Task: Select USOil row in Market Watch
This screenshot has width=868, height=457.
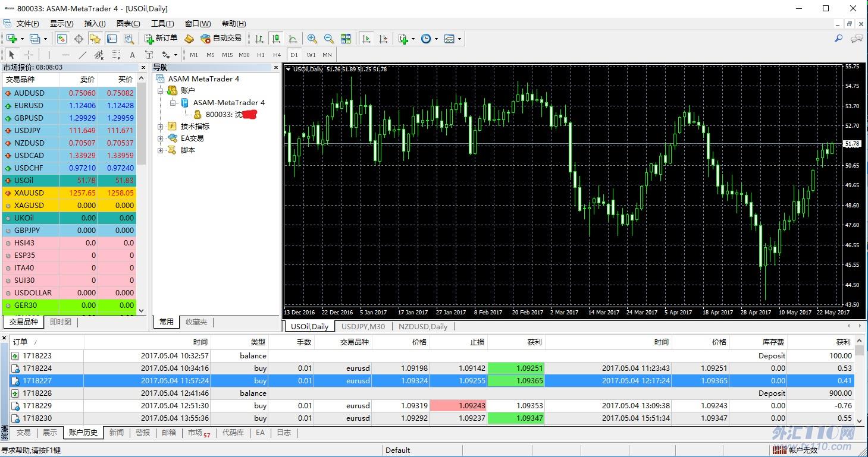Action: 69,180
